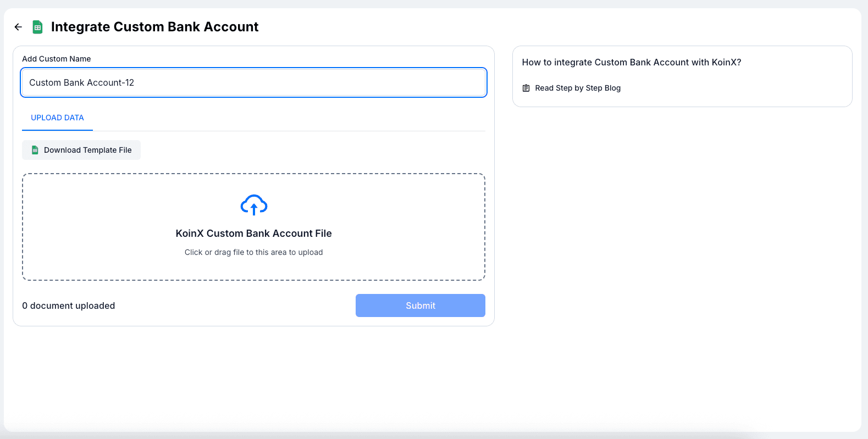Click the '0 document uploaded' status text

pyautogui.click(x=69, y=305)
